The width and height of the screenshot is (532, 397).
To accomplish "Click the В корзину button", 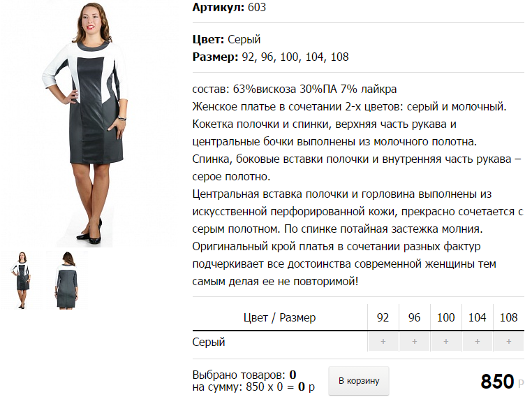I will tap(359, 381).
